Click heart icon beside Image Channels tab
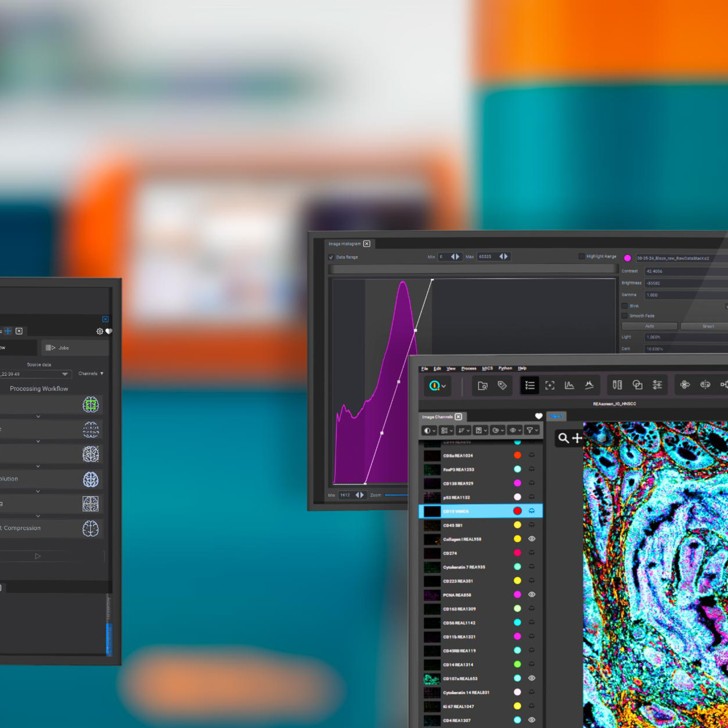This screenshot has width=728, height=728. [x=538, y=416]
